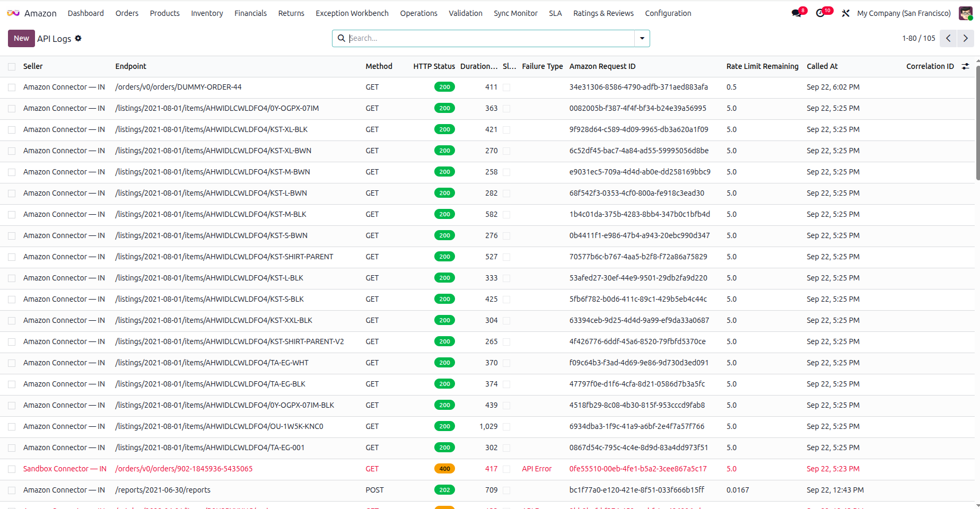This screenshot has height=509, width=980.
Task: Open the messages chat icon
Action: (x=797, y=13)
